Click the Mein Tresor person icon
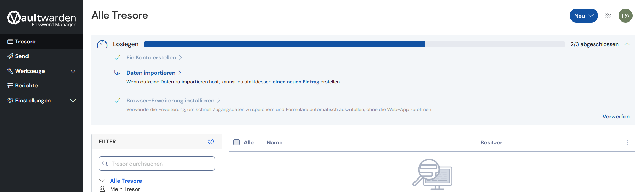This screenshot has width=644, height=192. pyautogui.click(x=103, y=189)
